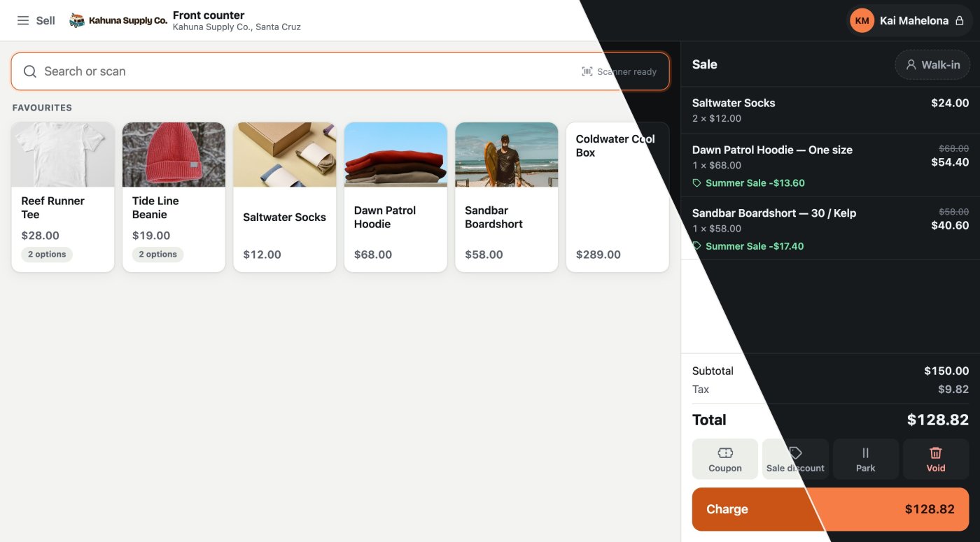Click the KM user avatar
Screen dimensions: 980x542
862,21
